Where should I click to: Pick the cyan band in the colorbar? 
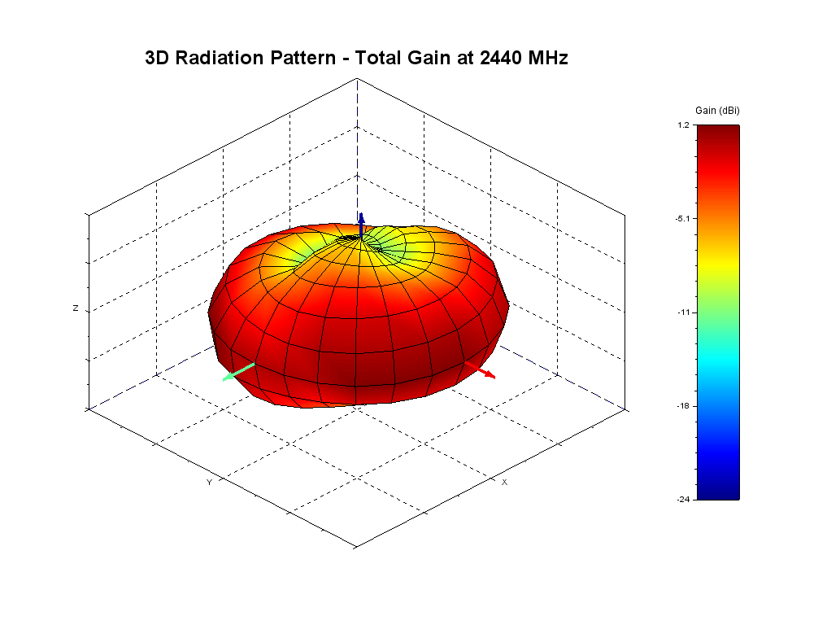[718, 358]
